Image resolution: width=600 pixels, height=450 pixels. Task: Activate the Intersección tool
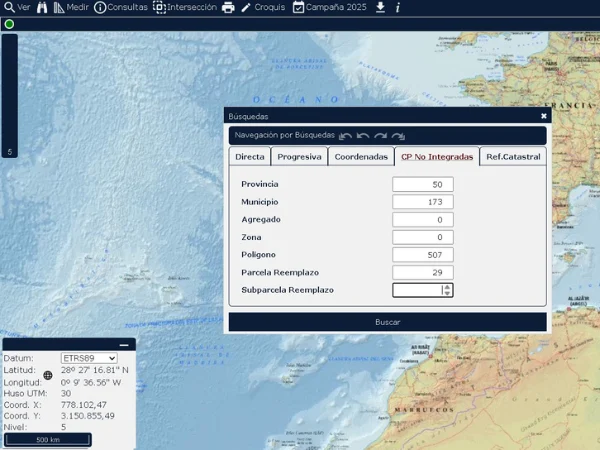[184, 7]
